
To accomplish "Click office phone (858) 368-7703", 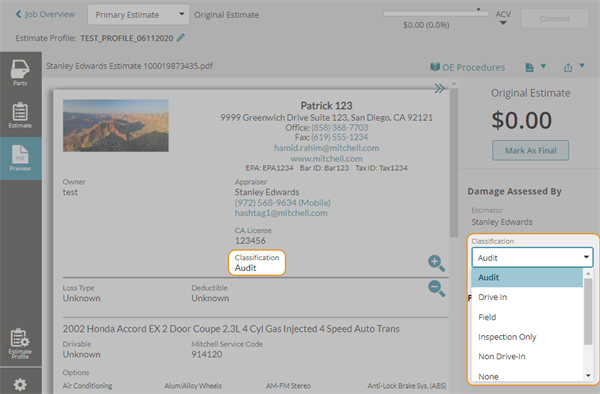I will click(339, 127).
